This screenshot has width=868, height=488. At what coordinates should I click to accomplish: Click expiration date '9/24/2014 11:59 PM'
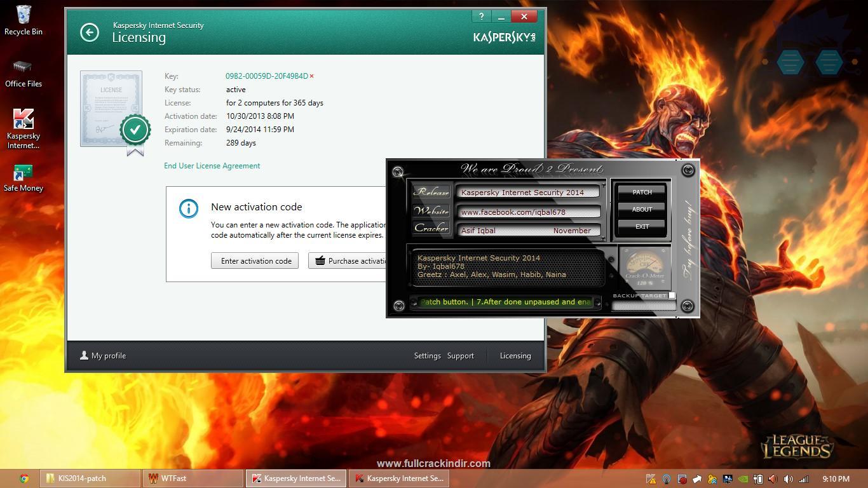[260, 130]
